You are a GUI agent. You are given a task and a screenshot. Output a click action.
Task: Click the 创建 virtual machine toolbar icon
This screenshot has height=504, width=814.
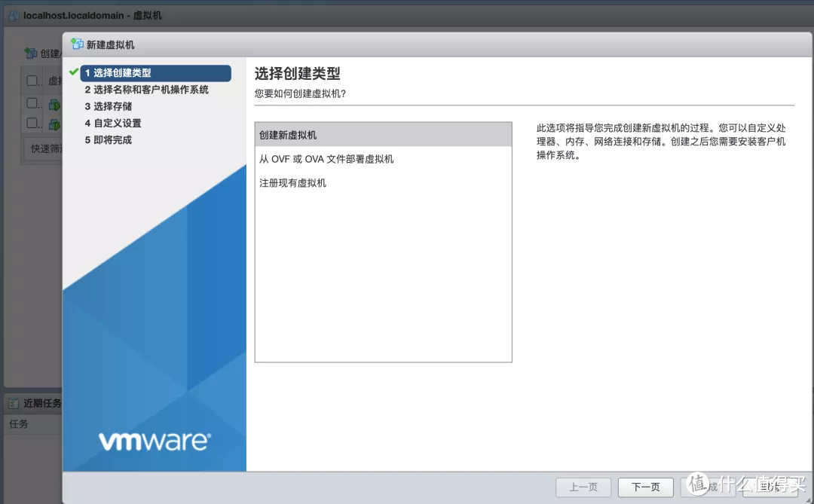31,53
